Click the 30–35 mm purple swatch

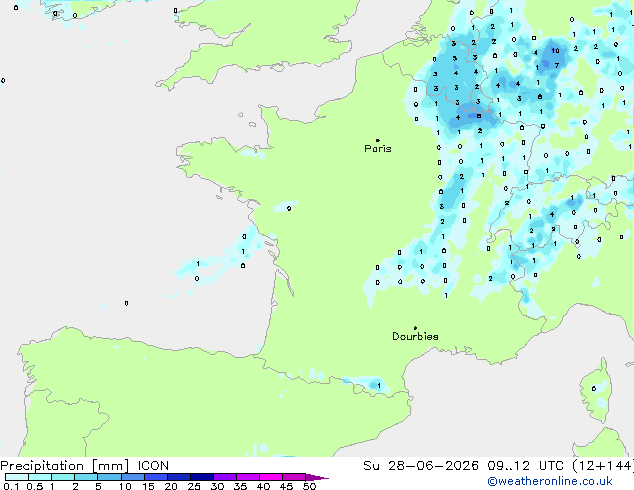(x=225, y=477)
